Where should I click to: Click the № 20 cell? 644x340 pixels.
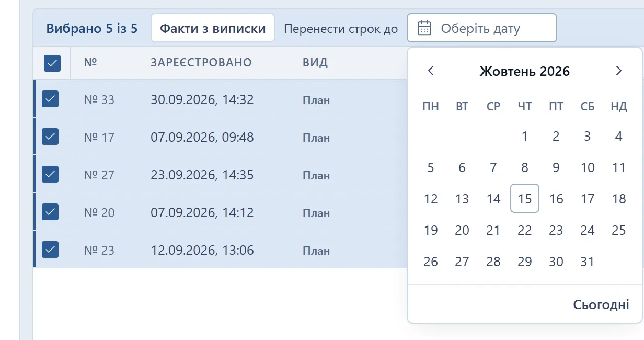tap(99, 212)
